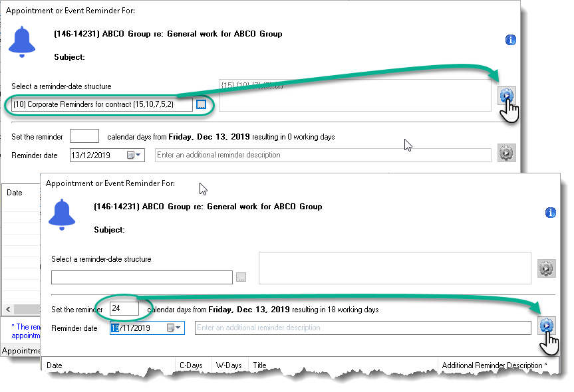Click the 19/11/2019 reminder date text
The height and width of the screenshot is (392, 574).
click(130, 328)
